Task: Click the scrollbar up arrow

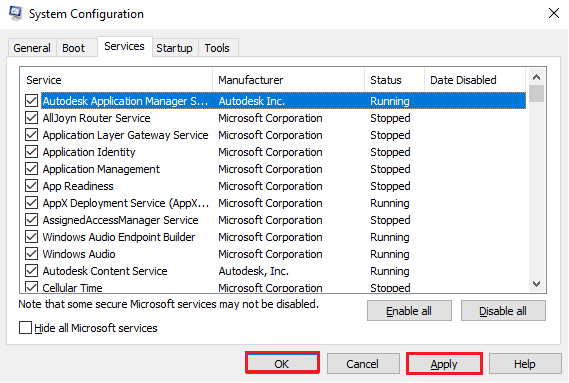Action: coord(536,77)
